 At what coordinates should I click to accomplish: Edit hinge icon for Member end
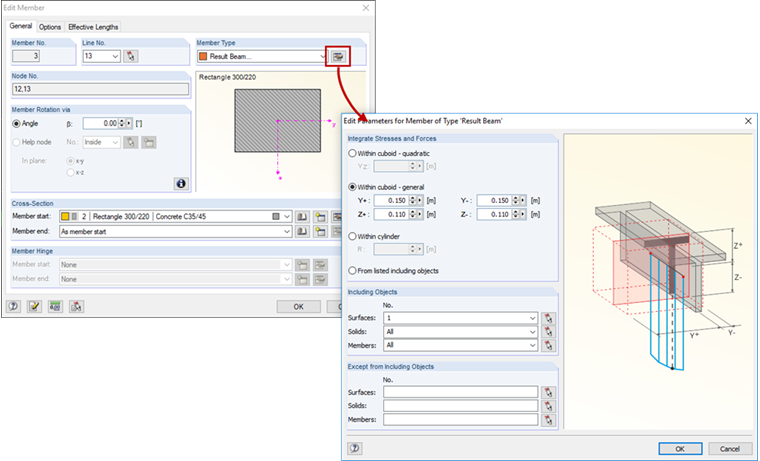[x=320, y=279]
